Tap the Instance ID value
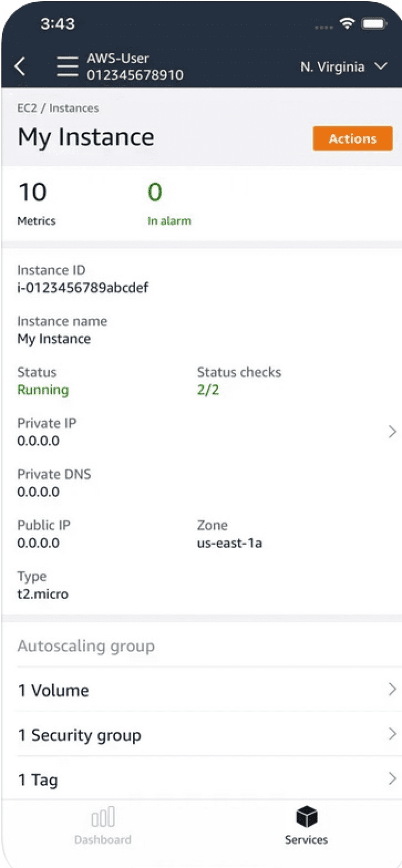 click(83, 288)
